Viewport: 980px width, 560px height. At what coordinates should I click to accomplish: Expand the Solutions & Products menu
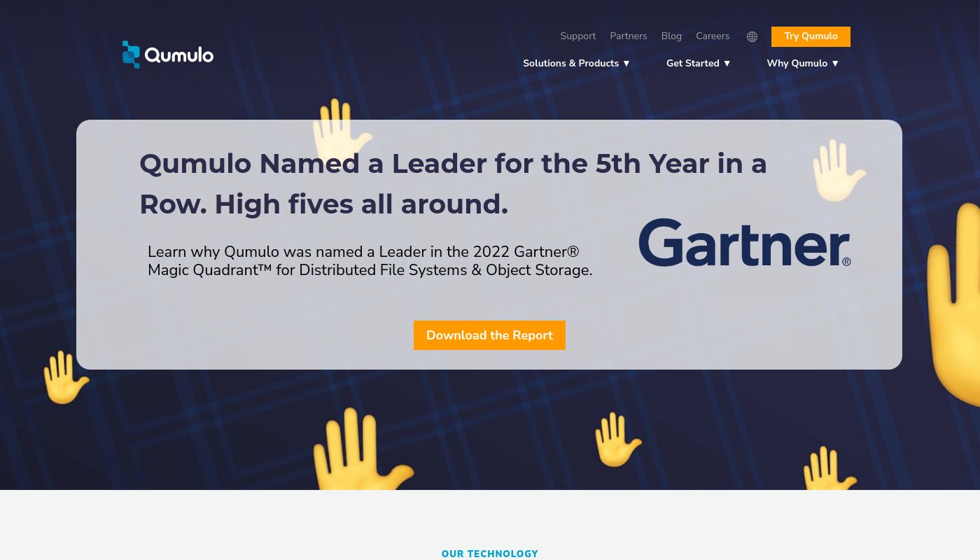576,63
